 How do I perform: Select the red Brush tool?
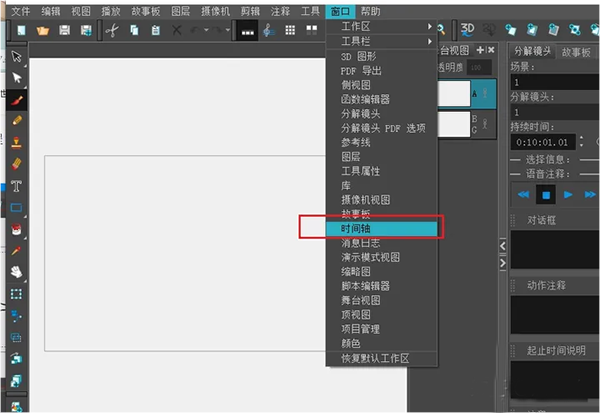click(x=16, y=100)
